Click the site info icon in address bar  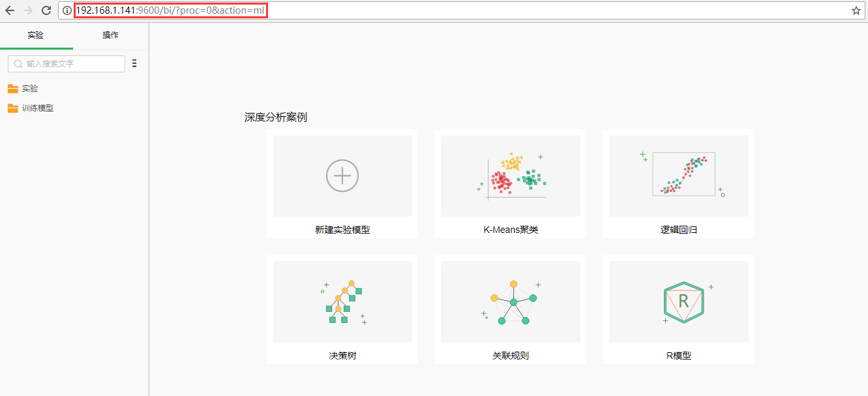[x=67, y=10]
